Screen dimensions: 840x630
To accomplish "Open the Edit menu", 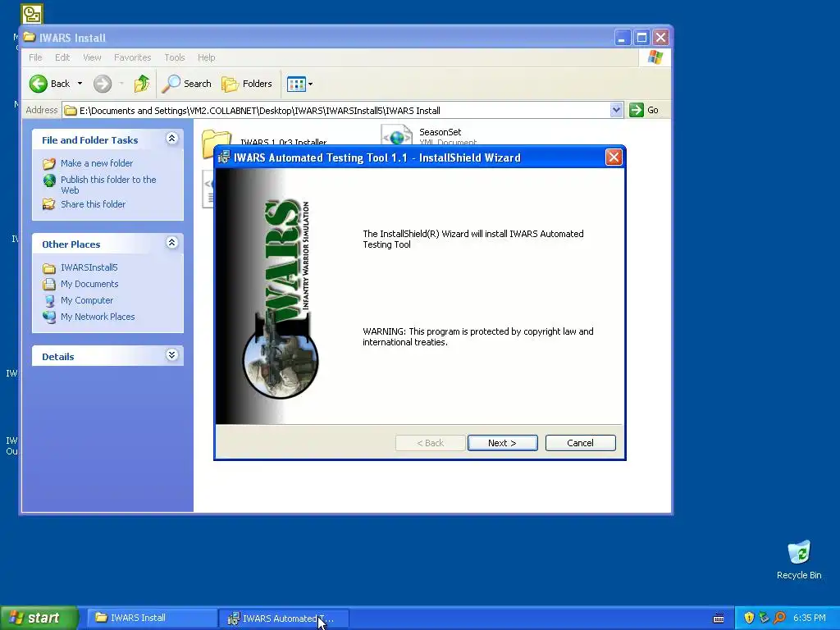I will point(62,57).
